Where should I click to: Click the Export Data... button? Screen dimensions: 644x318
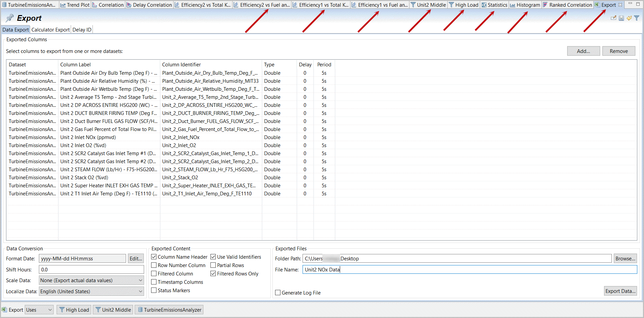click(620, 291)
